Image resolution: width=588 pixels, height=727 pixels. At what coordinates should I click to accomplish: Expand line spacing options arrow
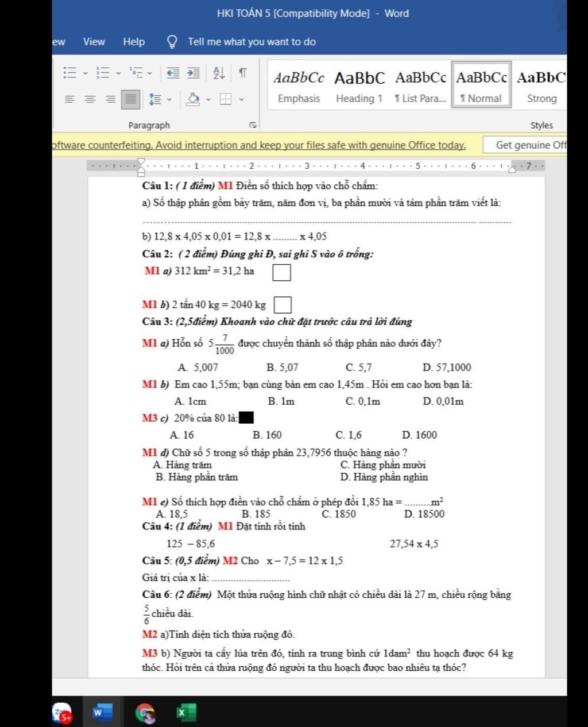169,99
